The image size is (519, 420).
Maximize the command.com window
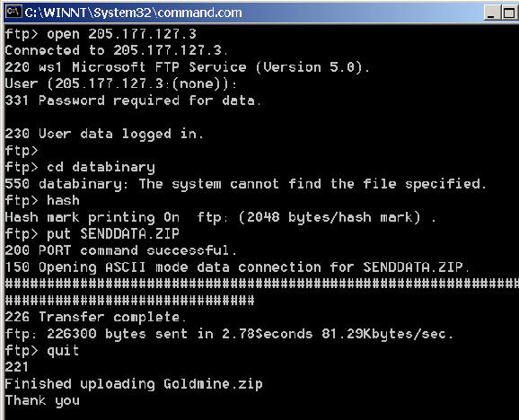click(x=507, y=13)
